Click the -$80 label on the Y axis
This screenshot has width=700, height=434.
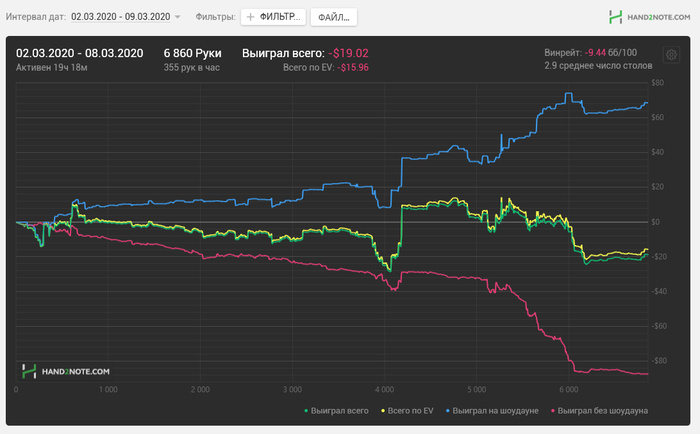click(x=657, y=361)
